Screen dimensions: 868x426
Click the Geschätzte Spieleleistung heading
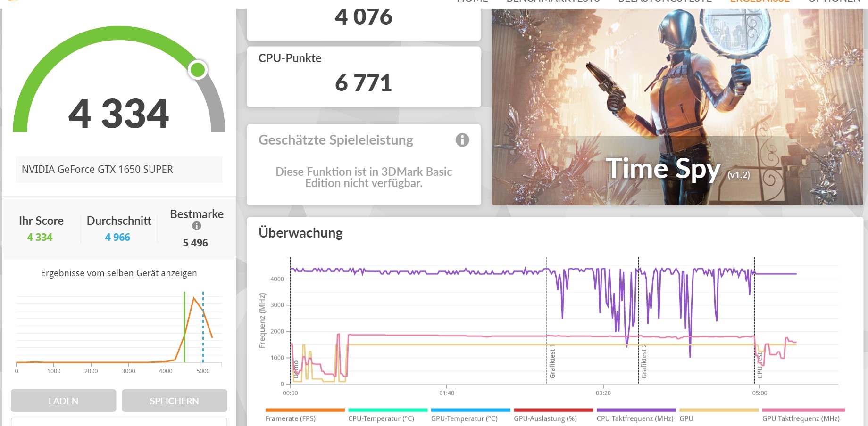336,140
